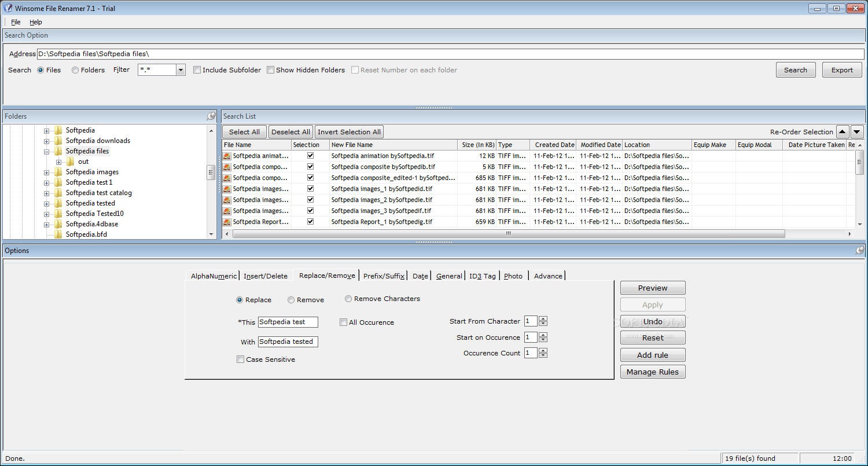Click the Search List vertical scrollbar thumb

pos(859,162)
